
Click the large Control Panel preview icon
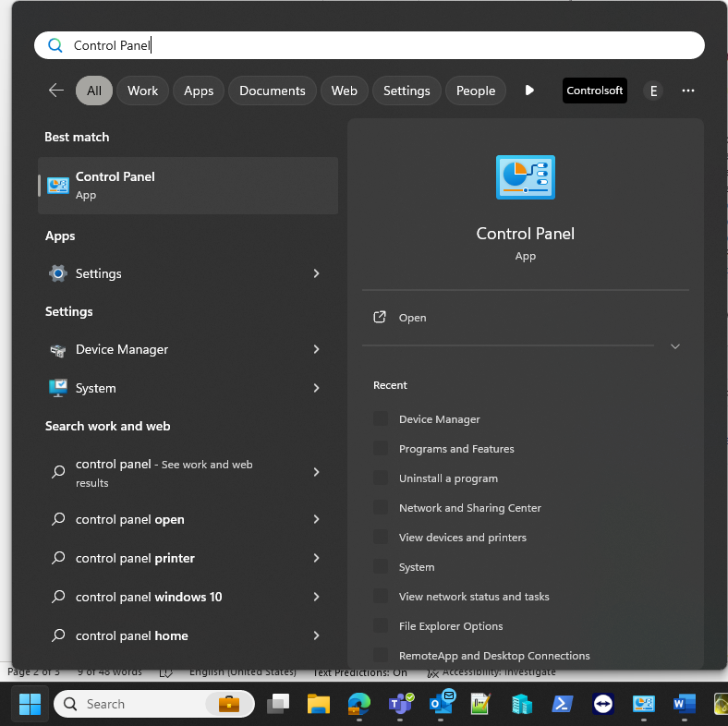[525, 177]
